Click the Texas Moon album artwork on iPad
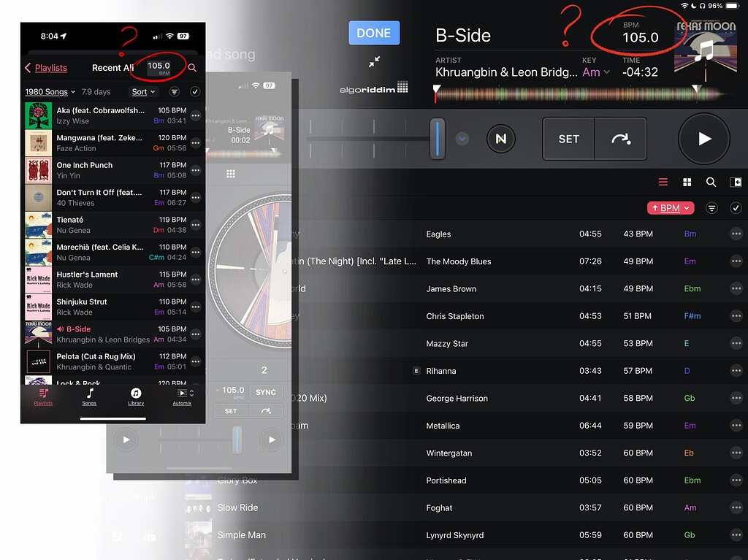This screenshot has width=748, height=560. [x=705, y=52]
